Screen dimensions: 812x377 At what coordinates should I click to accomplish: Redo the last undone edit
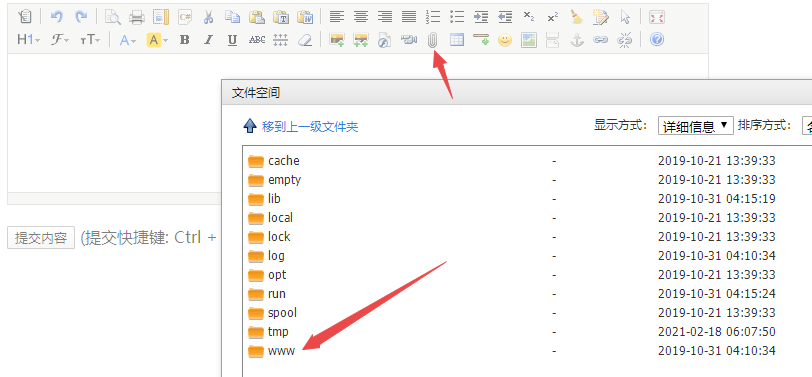[81, 17]
